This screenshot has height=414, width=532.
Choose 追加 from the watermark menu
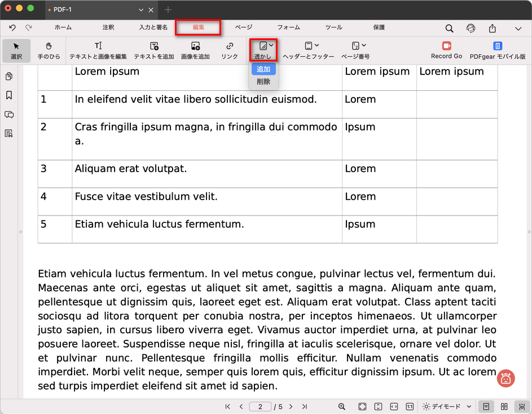point(263,69)
